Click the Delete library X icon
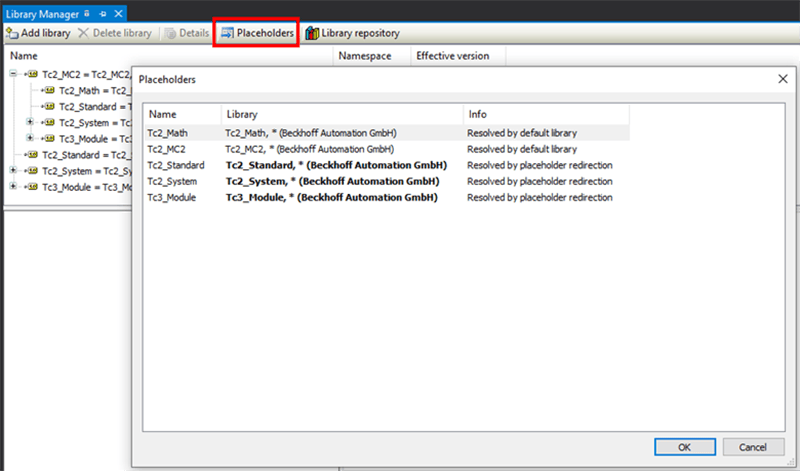The image size is (800, 471). click(83, 33)
